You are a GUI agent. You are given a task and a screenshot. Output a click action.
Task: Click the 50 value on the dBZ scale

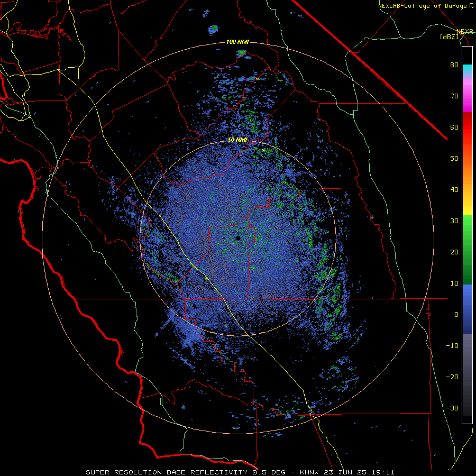(454, 159)
